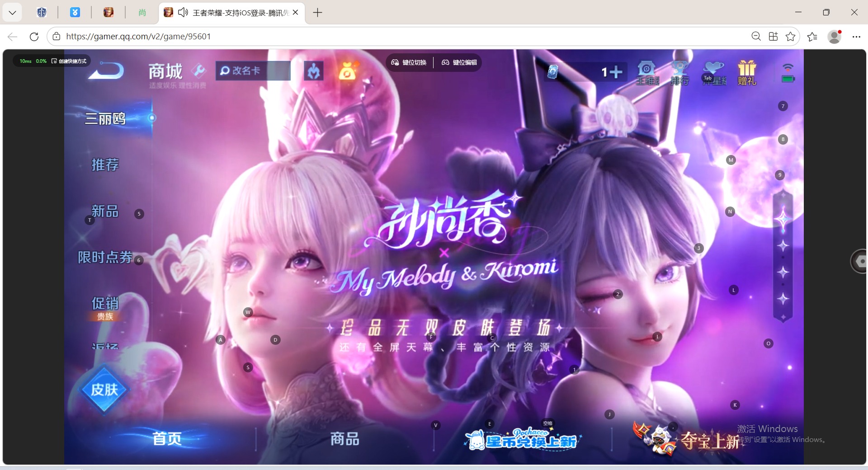This screenshot has height=470, width=868.
Task: Open the 夺宝上新 banner
Action: [x=687, y=439]
